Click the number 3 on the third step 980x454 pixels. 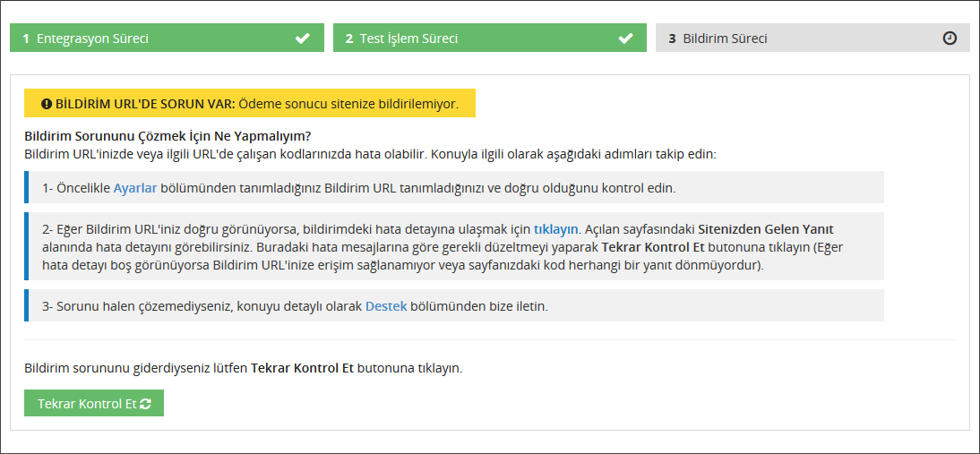click(672, 39)
